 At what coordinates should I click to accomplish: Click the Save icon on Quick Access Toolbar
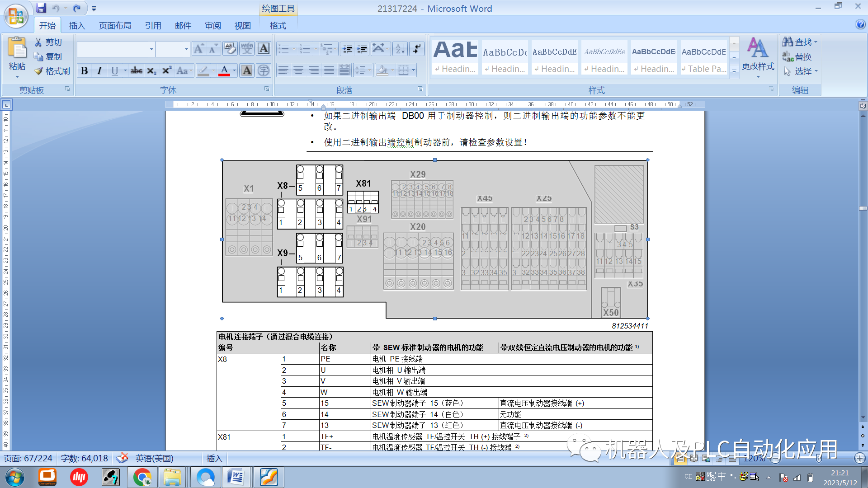pyautogui.click(x=41, y=8)
